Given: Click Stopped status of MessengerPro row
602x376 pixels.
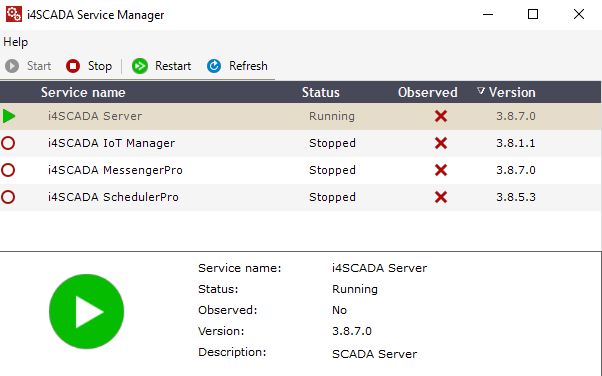Looking at the screenshot, I should click(332, 170).
